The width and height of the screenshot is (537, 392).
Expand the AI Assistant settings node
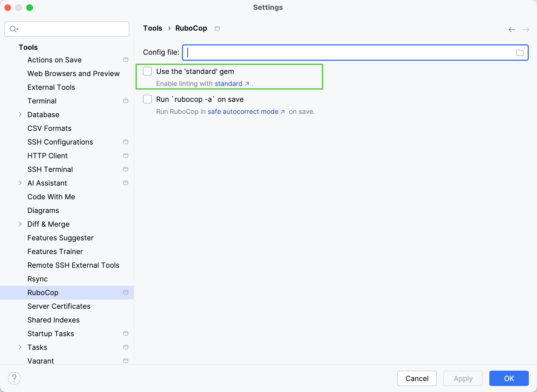coord(20,183)
